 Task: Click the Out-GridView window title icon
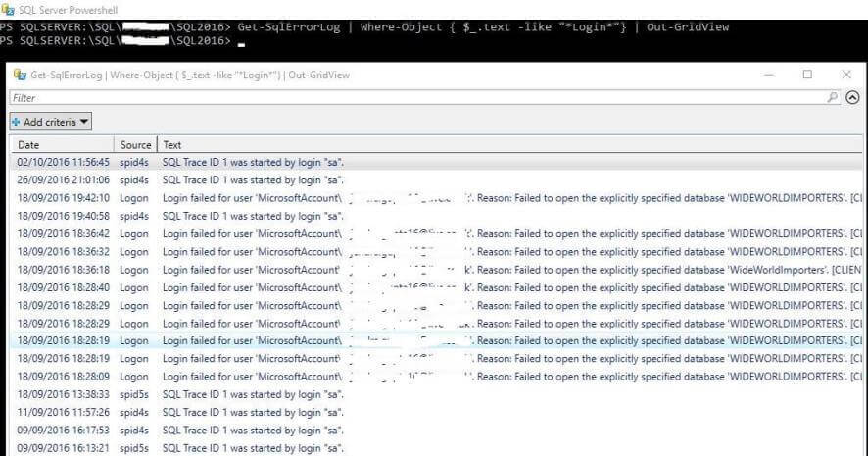(x=20, y=75)
